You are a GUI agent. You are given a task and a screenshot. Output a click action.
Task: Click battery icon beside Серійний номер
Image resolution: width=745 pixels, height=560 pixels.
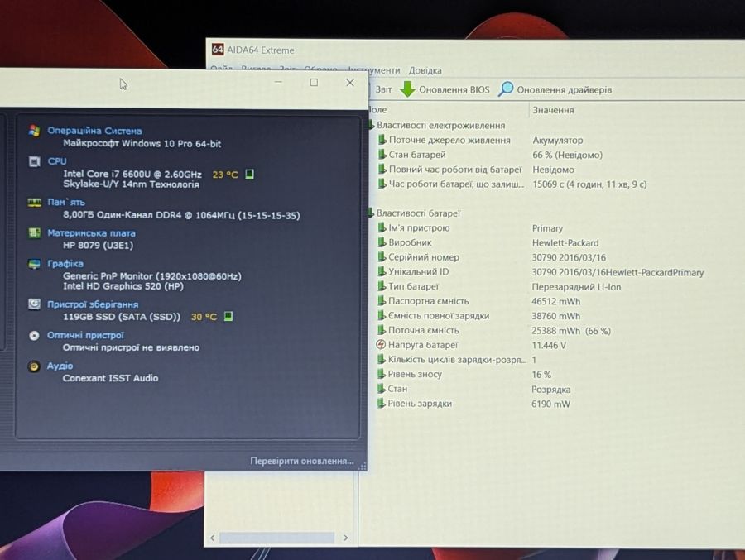(382, 257)
